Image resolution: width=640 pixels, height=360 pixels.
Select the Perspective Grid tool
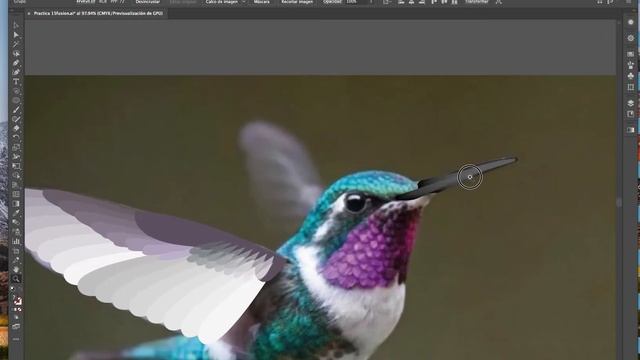tap(16, 185)
